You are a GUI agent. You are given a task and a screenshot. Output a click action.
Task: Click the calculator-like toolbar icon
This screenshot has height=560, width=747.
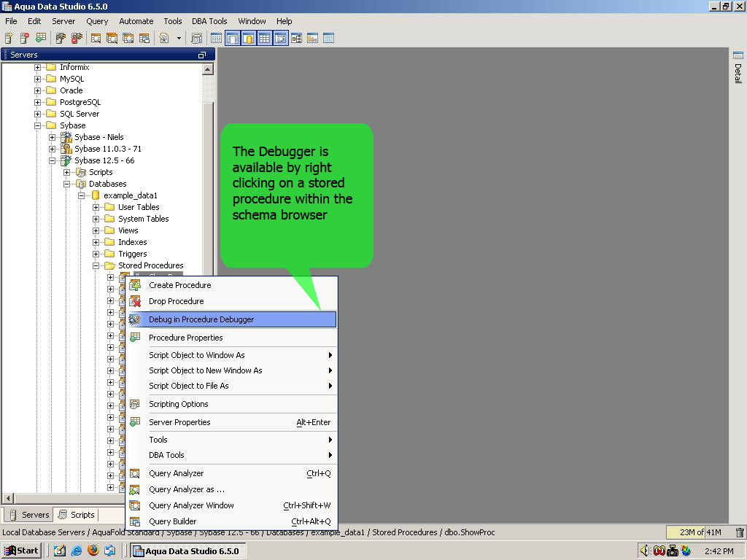point(197,38)
